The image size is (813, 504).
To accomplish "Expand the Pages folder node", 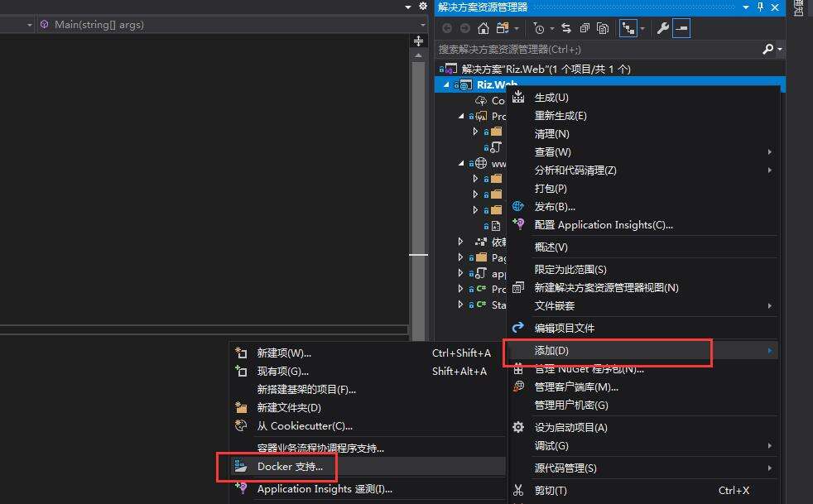I will [x=460, y=257].
